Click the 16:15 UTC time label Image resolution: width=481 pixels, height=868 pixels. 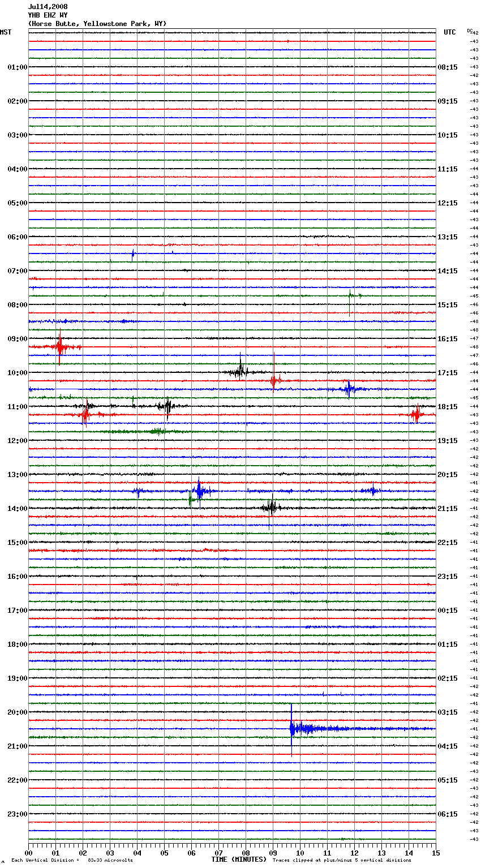tap(448, 339)
